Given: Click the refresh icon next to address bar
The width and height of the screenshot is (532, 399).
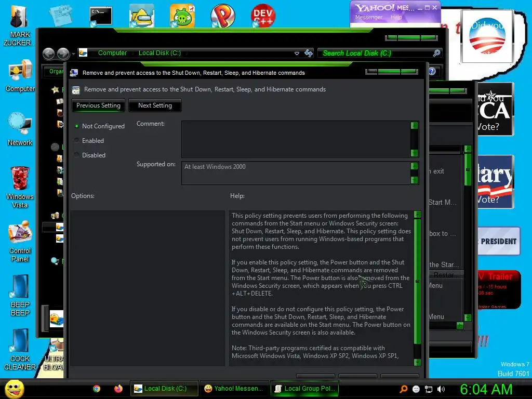Looking at the screenshot, I should pyautogui.click(x=309, y=54).
